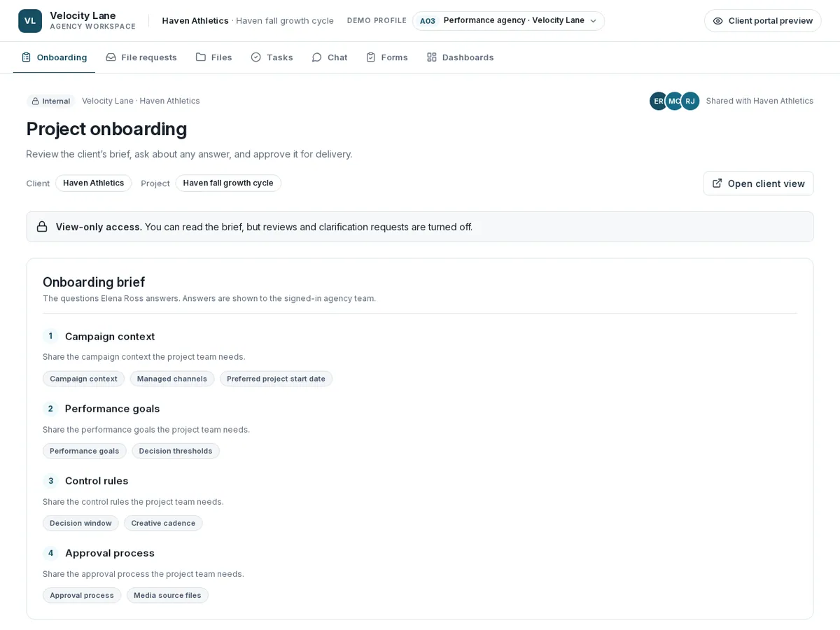Click the File requests inbox icon

coord(111,57)
